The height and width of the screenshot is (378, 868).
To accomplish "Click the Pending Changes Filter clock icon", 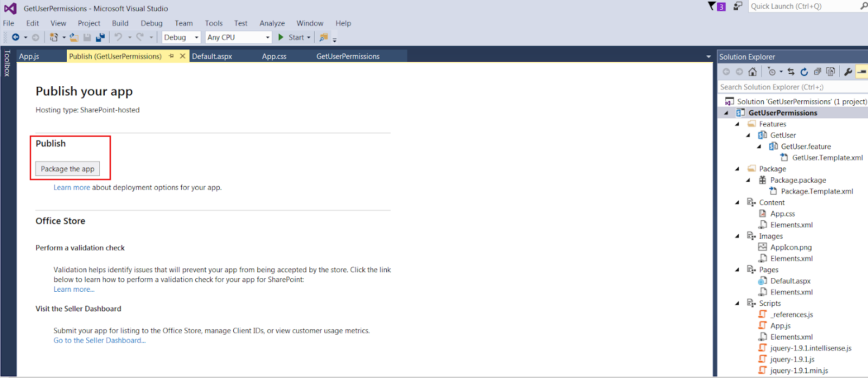I will pos(772,72).
